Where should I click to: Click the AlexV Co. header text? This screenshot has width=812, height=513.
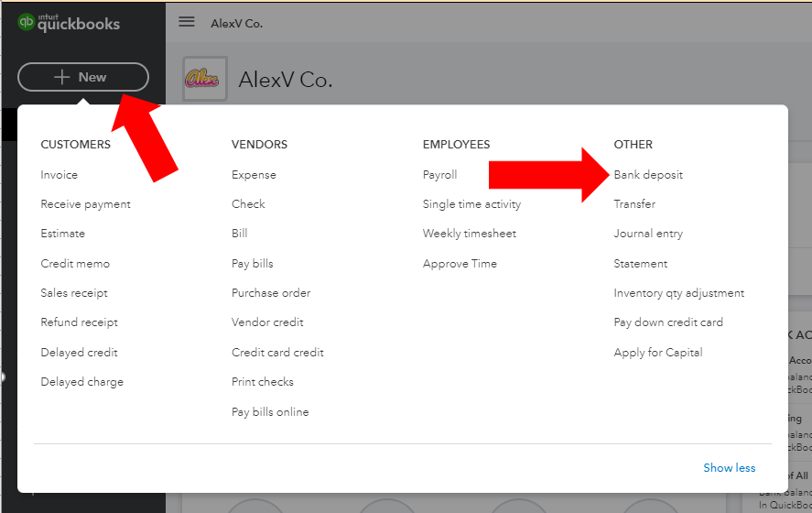[x=237, y=23]
